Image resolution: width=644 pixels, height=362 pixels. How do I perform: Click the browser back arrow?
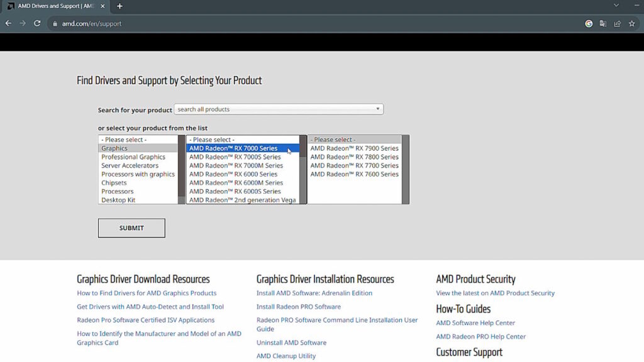pyautogui.click(x=8, y=23)
